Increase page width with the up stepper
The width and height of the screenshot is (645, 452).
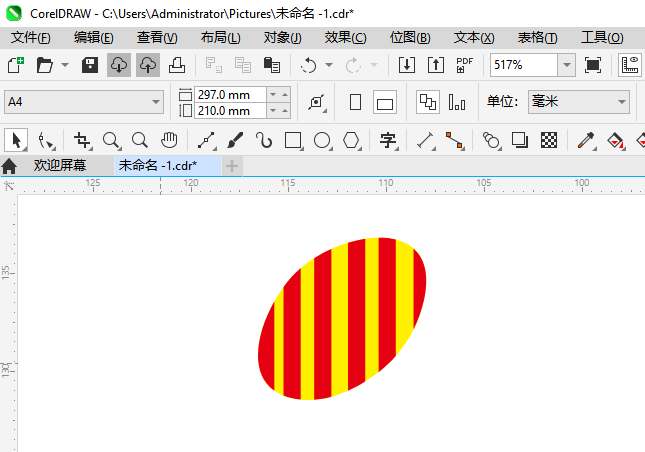click(x=285, y=95)
